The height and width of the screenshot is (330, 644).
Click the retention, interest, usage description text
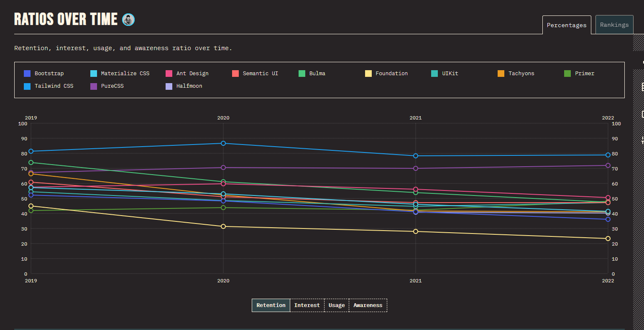pos(123,48)
